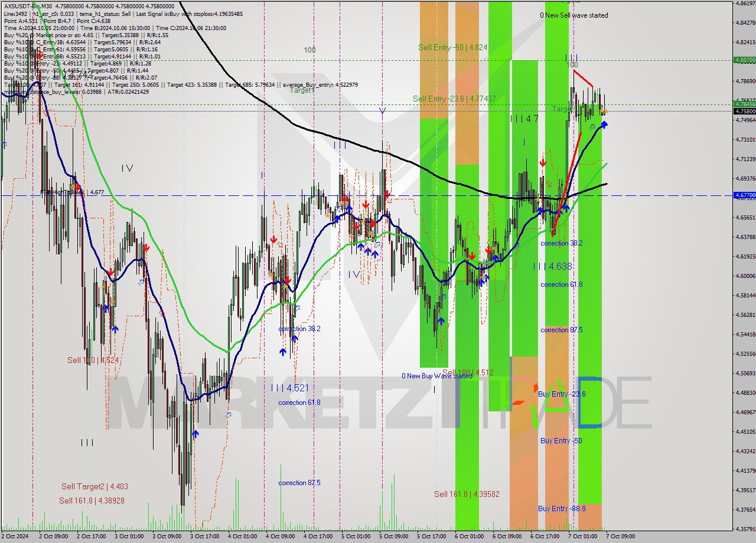Viewport: 756px width, 543px height.
Task: Click the green 4.76456 price tag
Action: 744,104
